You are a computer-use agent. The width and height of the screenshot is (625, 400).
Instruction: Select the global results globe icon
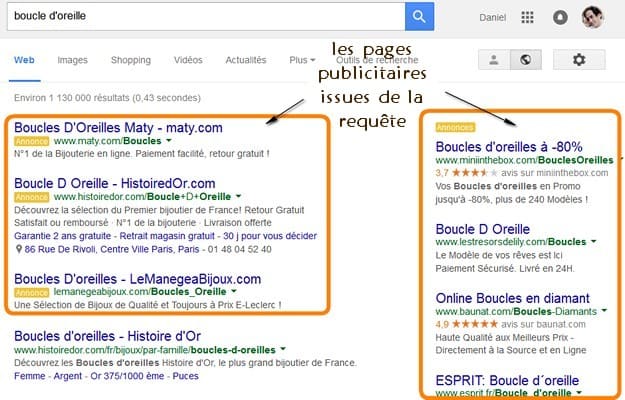click(525, 60)
